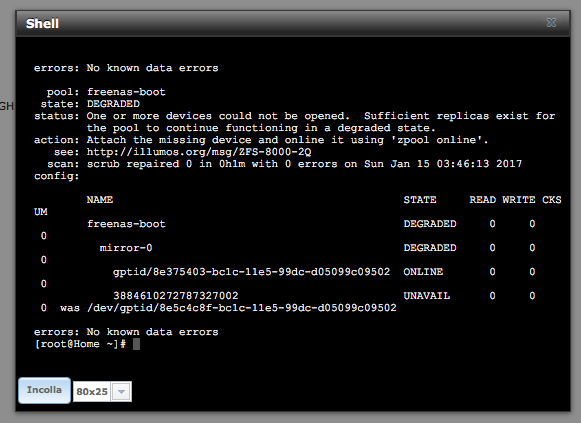Click the top 'errors: No known data errors' line

click(x=126, y=68)
